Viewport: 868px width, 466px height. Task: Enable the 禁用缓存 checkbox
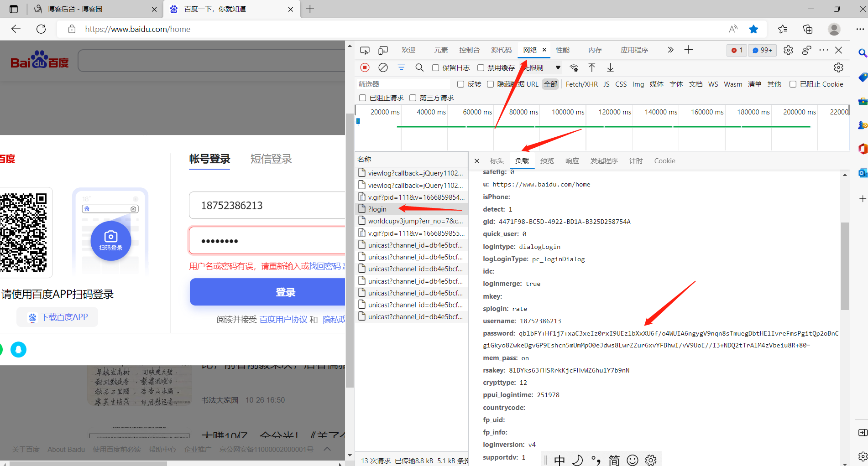point(481,68)
